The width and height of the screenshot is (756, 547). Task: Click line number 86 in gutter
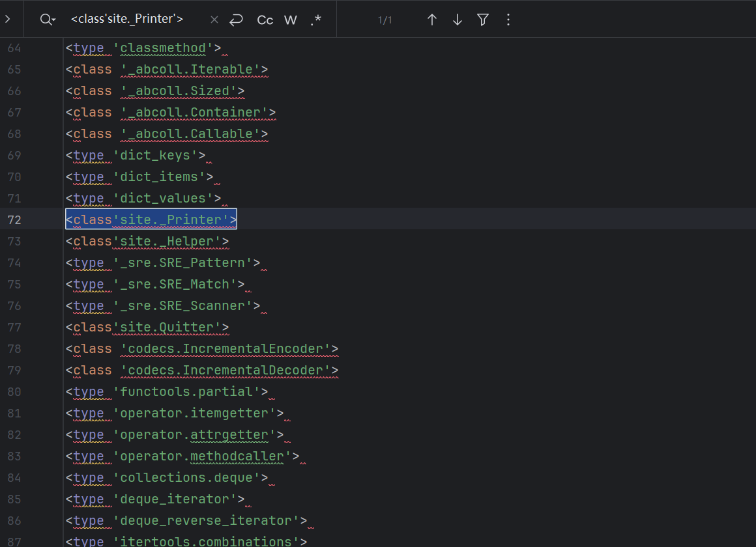(x=14, y=520)
